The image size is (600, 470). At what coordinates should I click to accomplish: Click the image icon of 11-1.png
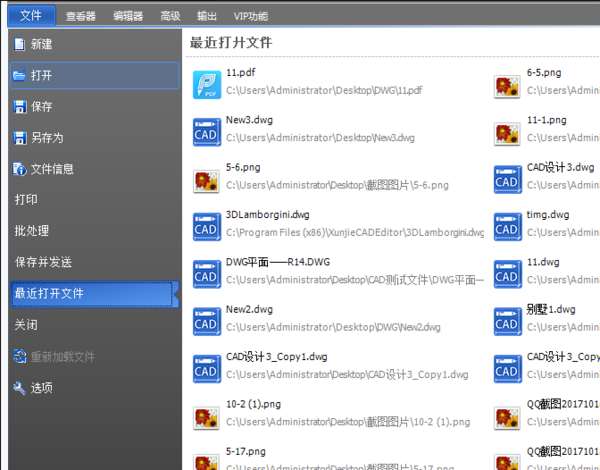(x=507, y=134)
